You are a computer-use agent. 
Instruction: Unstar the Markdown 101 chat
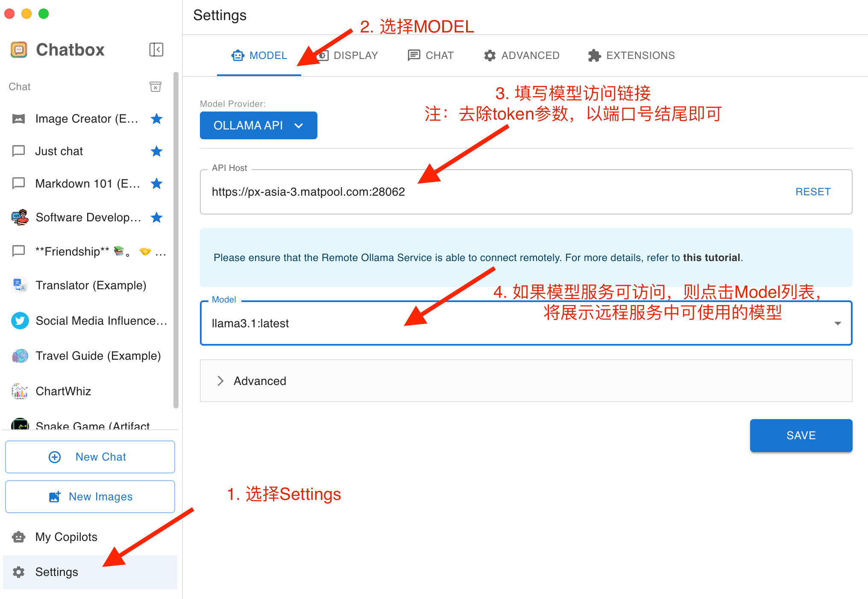point(157,183)
